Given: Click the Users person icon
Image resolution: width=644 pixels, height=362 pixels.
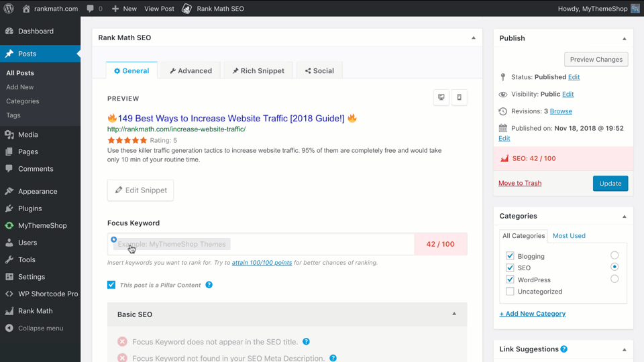Looking at the screenshot, I should click(x=9, y=243).
